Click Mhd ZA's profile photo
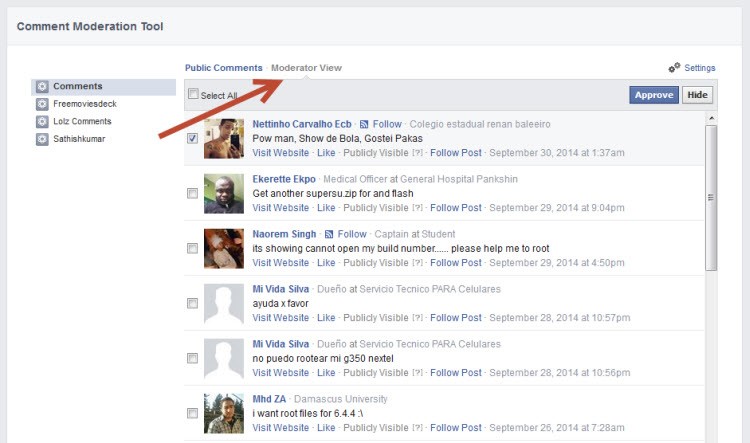 (x=224, y=414)
